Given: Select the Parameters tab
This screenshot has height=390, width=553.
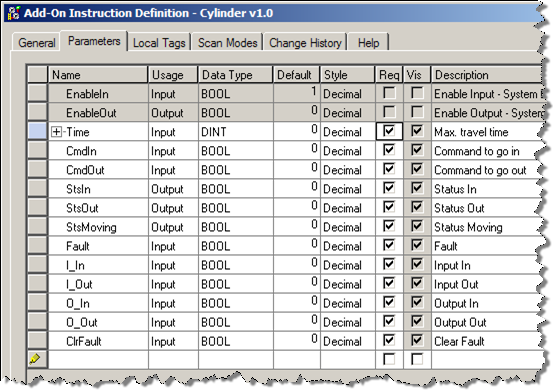Looking at the screenshot, I should click(x=94, y=41).
